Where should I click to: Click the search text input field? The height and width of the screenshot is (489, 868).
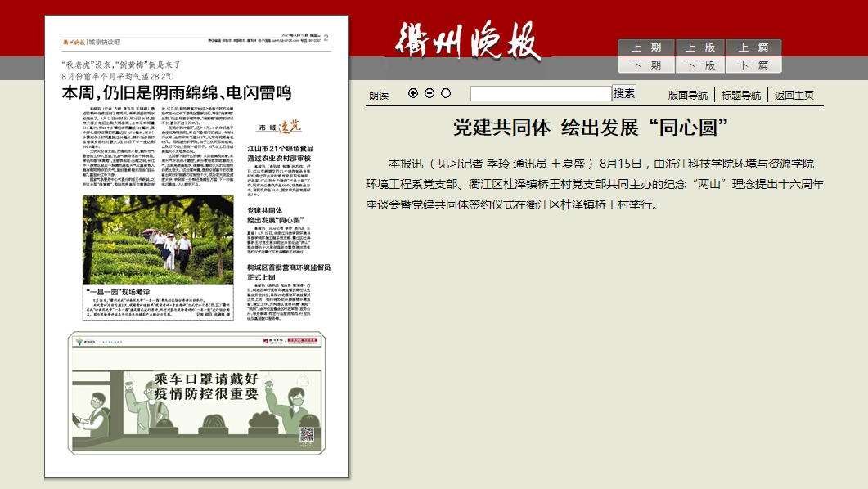[541, 93]
